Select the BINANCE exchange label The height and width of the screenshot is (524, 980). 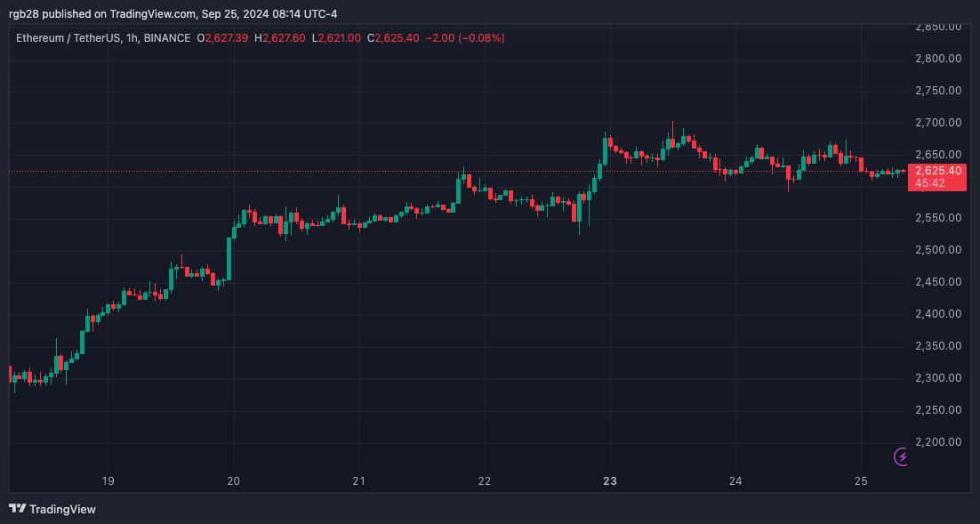[x=169, y=37]
